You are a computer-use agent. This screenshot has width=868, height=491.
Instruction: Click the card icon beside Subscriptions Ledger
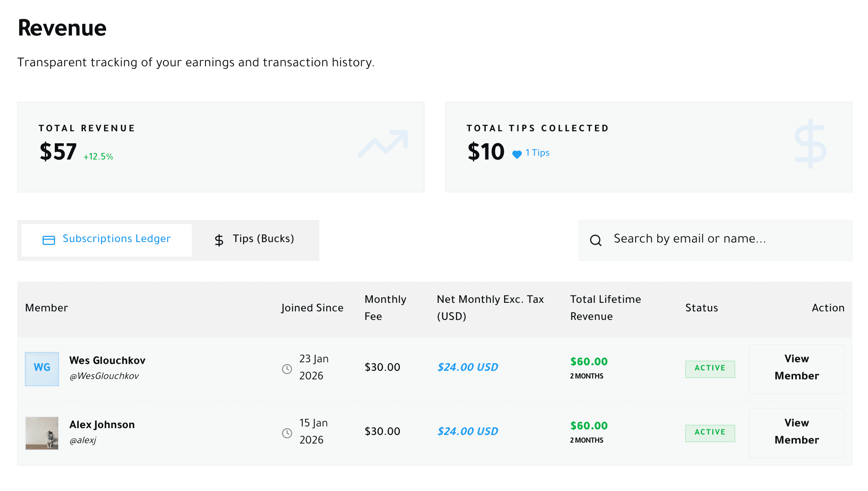pos(49,240)
